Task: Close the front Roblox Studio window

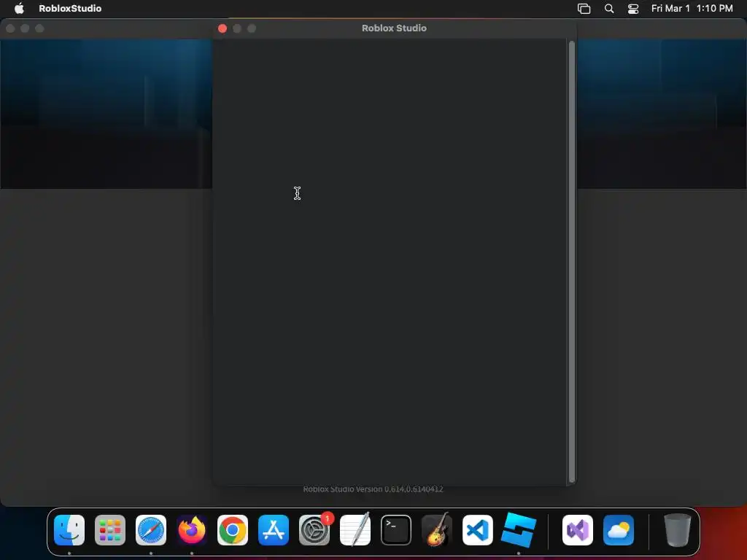Action: pyautogui.click(x=222, y=28)
